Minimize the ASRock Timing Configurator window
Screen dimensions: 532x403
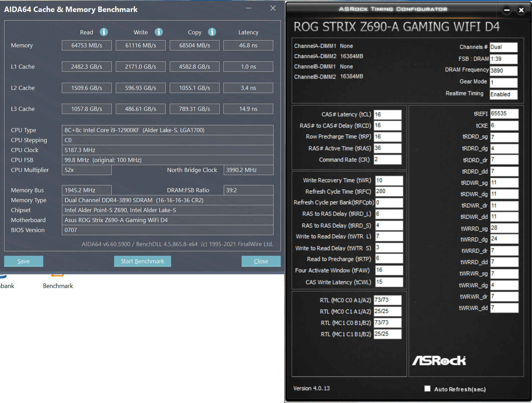tap(507, 10)
